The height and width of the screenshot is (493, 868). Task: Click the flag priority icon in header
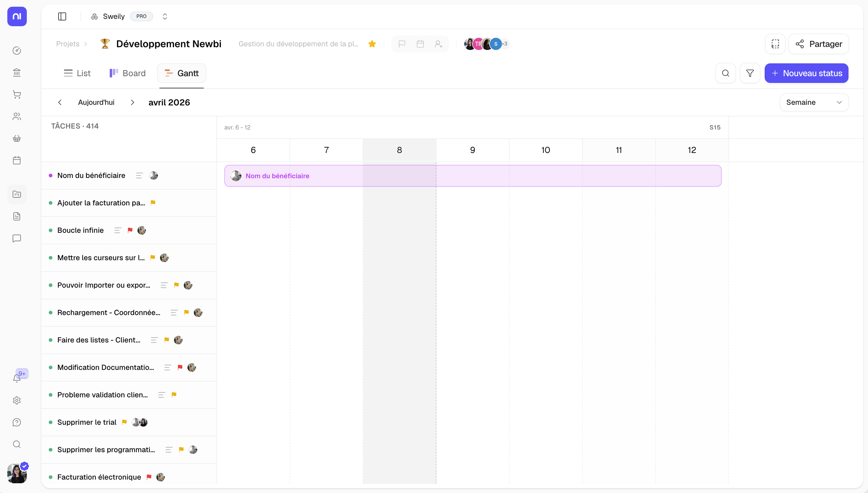tap(402, 44)
